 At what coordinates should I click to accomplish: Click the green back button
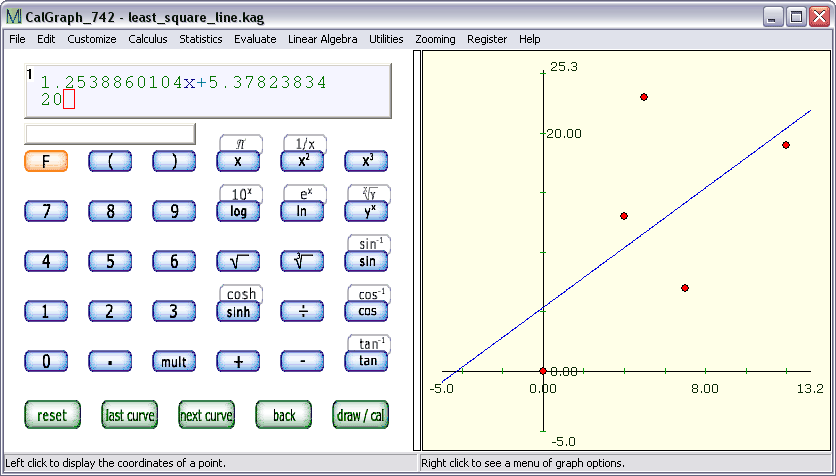pyautogui.click(x=284, y=415)
